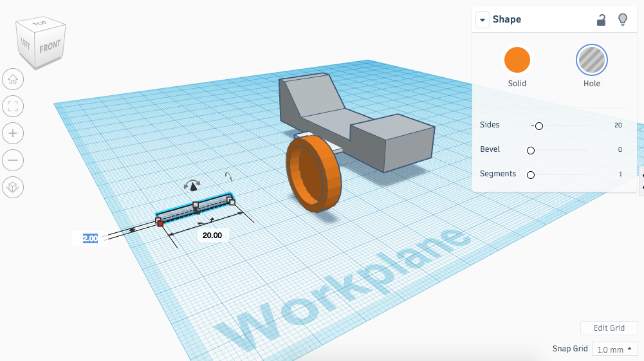This screenshot has height=361, width=644.
Task: Click the 2.00 width dimension field
Action: pyautogui.click(x=90, y=238)
